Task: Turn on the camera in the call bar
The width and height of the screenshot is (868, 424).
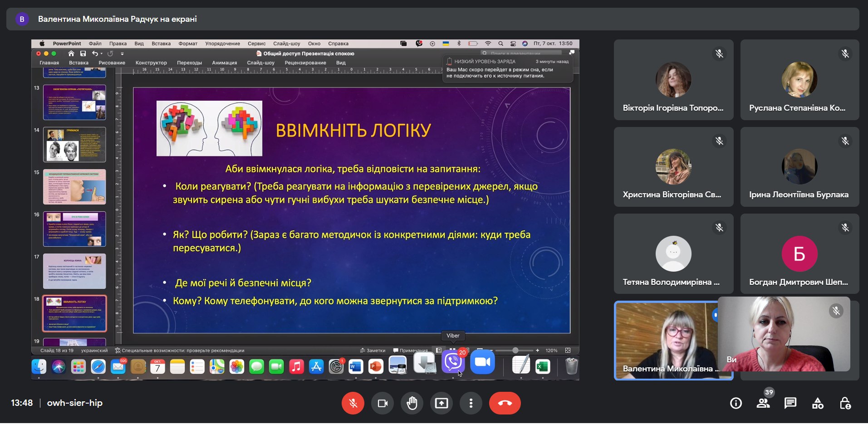Action: coord(383,403)
